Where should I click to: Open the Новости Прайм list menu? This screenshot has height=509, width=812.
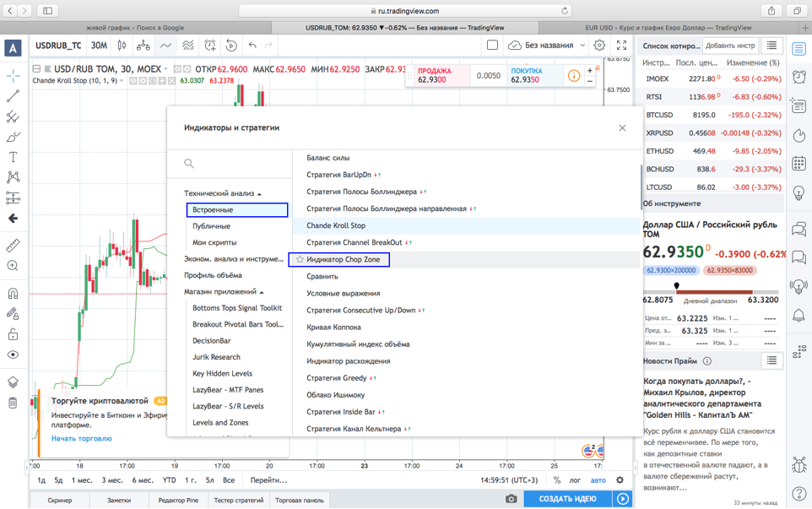tap(771, 361)
